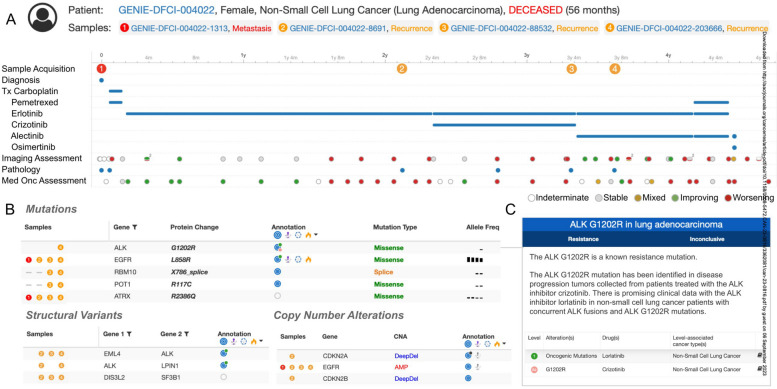This screenshot has height=389, width=777.
Task: Click red sample badge 1 next to GENIE-DFCI-004022-1313
Action: pyautogui.click(x=124, y=28)
